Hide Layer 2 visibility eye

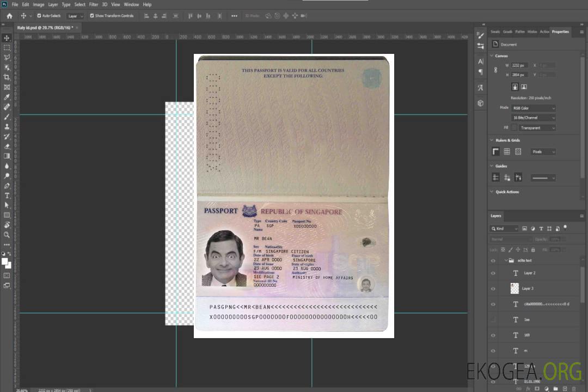(x=493, y=273)
